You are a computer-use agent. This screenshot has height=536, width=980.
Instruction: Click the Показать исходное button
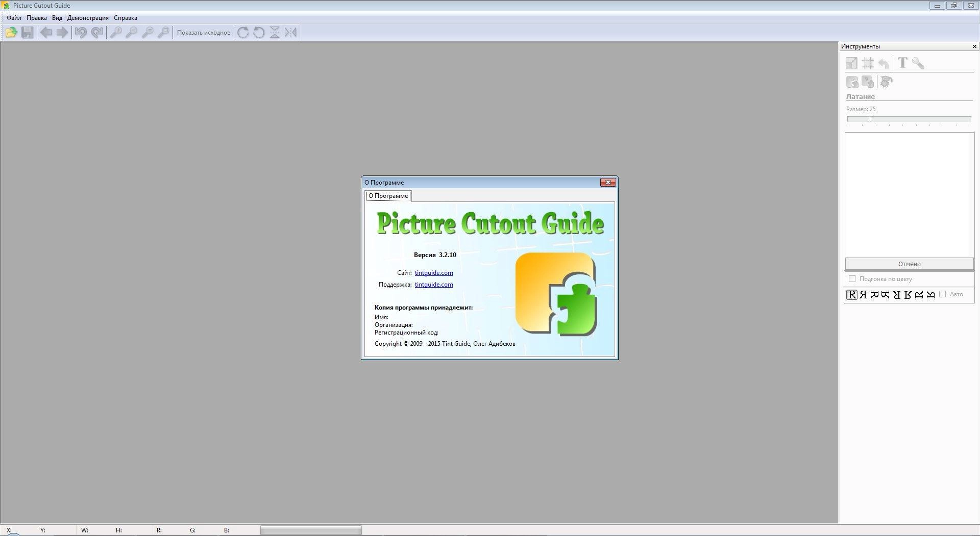pos(204,33)
